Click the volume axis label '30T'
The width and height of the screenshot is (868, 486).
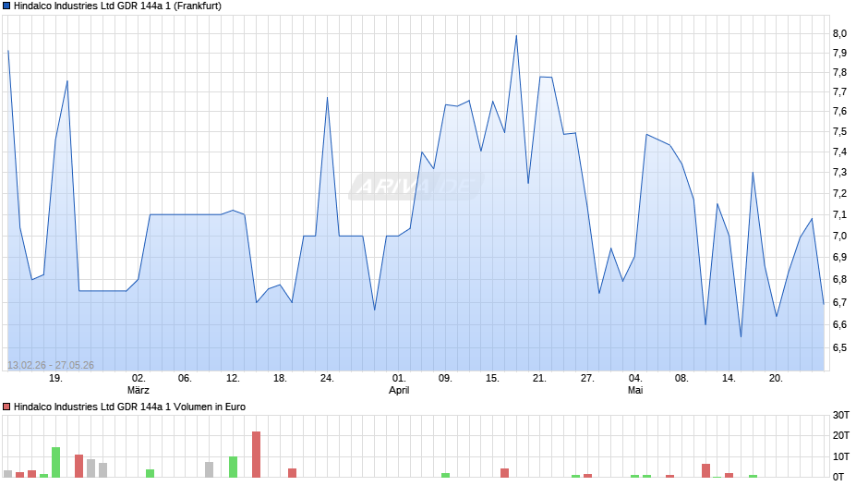pos(841,415)
